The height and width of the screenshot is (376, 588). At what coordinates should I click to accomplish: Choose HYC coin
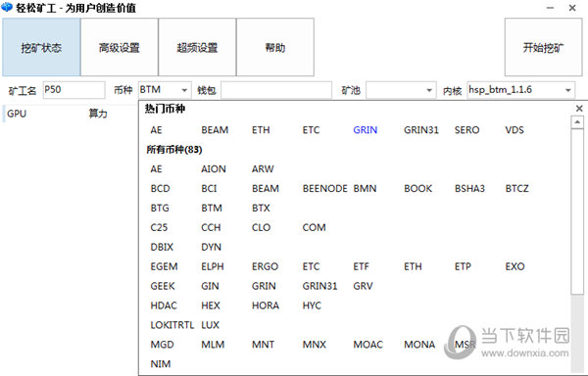coord(312,305)
